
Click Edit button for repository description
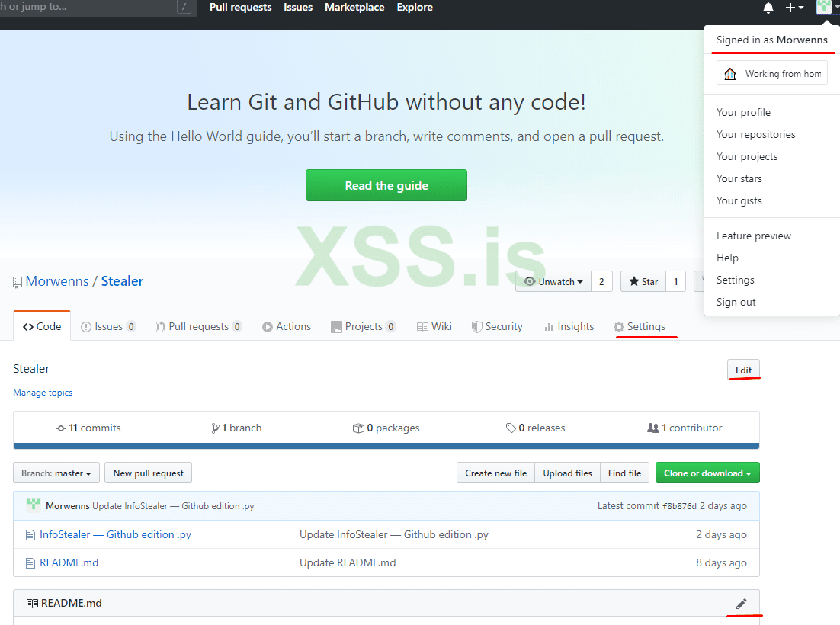(x=743, y=370)
